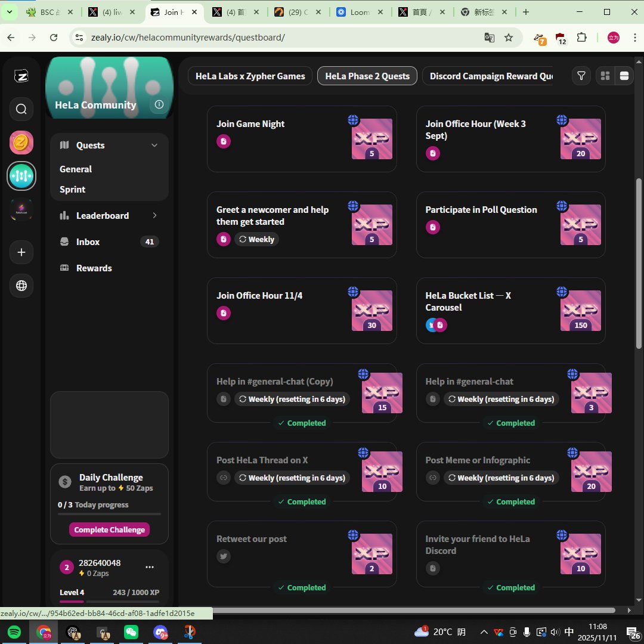Click the Level 4 XP progress bar
Viewport: 644px width, 644px height.
[109, 602]
